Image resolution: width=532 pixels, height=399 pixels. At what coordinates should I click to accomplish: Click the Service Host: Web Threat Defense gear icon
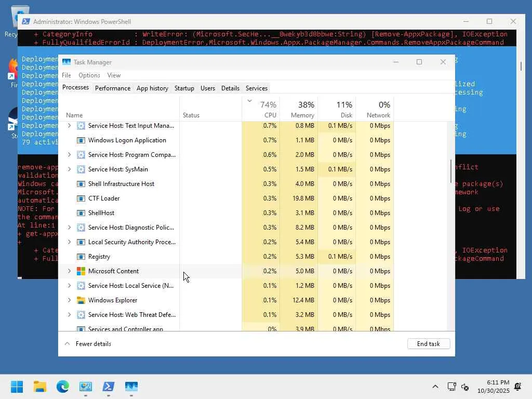pos(81,315)
